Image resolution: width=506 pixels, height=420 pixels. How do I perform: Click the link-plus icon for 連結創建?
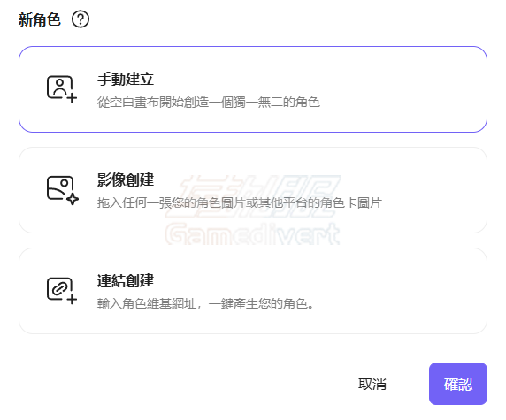click(62, 290)
